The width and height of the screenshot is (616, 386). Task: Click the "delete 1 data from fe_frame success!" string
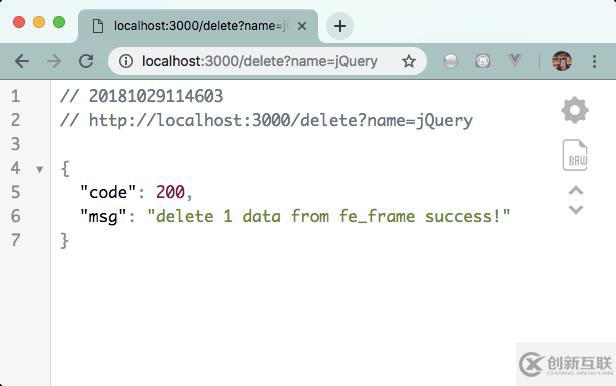point(329,216)
